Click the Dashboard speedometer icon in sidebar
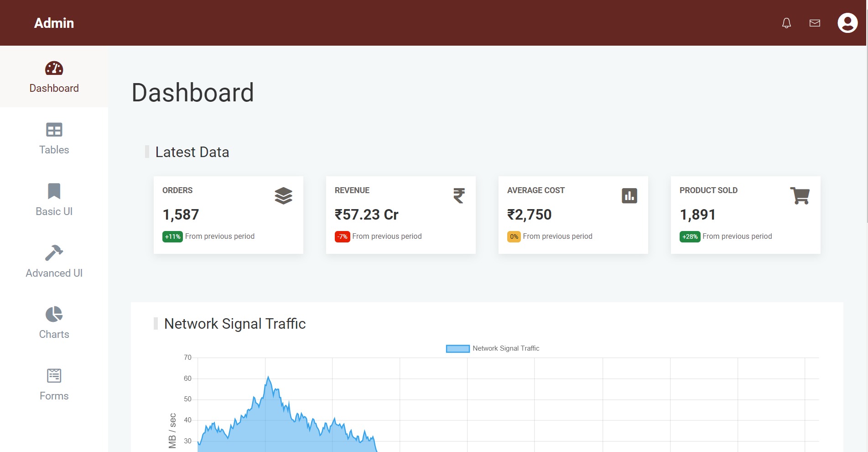 coord(54,68)
